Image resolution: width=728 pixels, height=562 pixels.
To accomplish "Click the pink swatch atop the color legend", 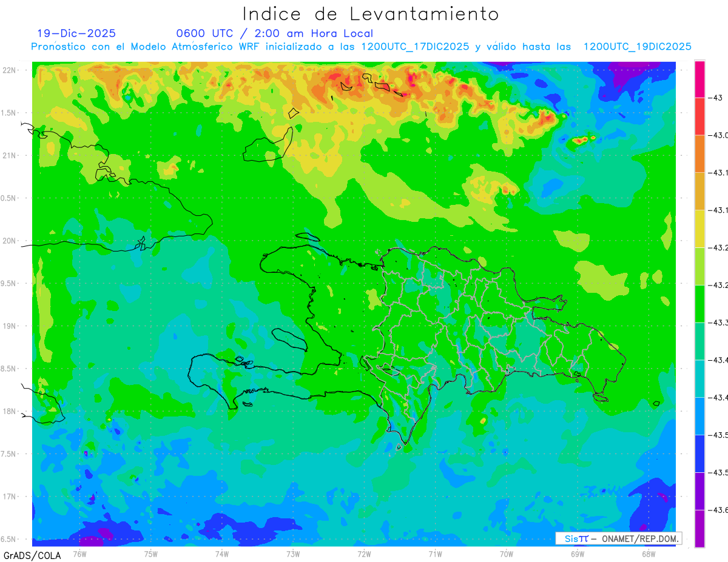I will pyautogui.click(x=699, y=79).
